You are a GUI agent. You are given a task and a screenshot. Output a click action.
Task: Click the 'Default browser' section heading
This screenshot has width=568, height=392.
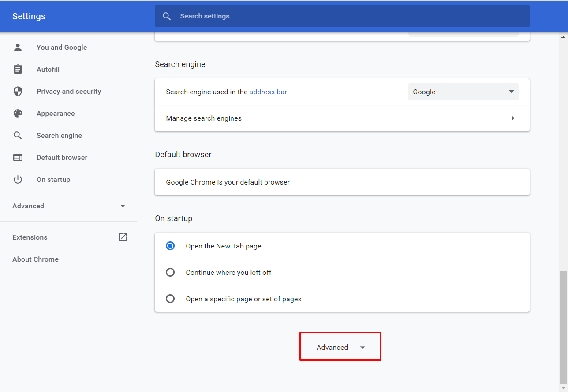[x=183, y=154]
